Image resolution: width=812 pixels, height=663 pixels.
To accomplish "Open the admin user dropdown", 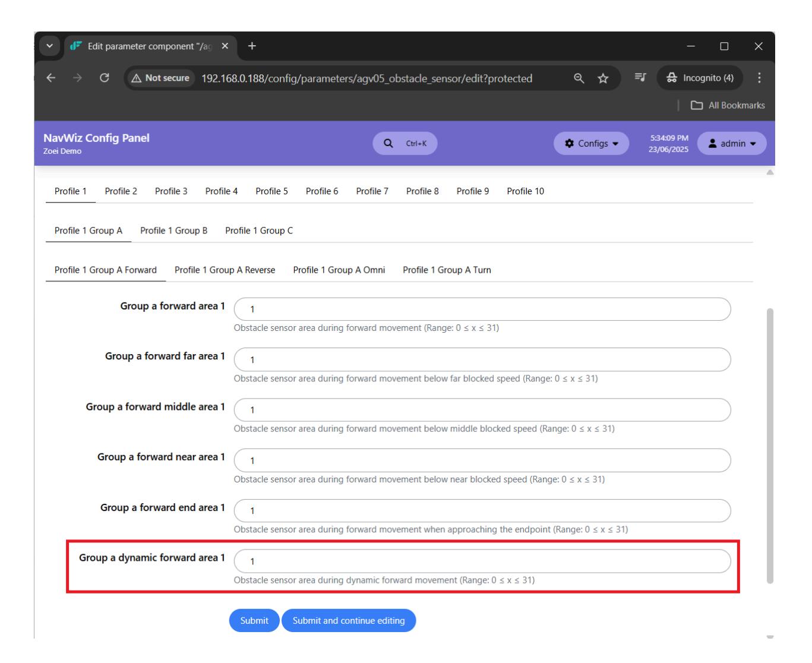I will click(732, 143).
